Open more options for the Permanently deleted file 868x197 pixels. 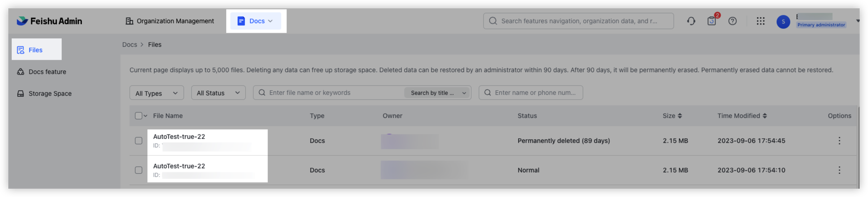[x=839, y=141]
